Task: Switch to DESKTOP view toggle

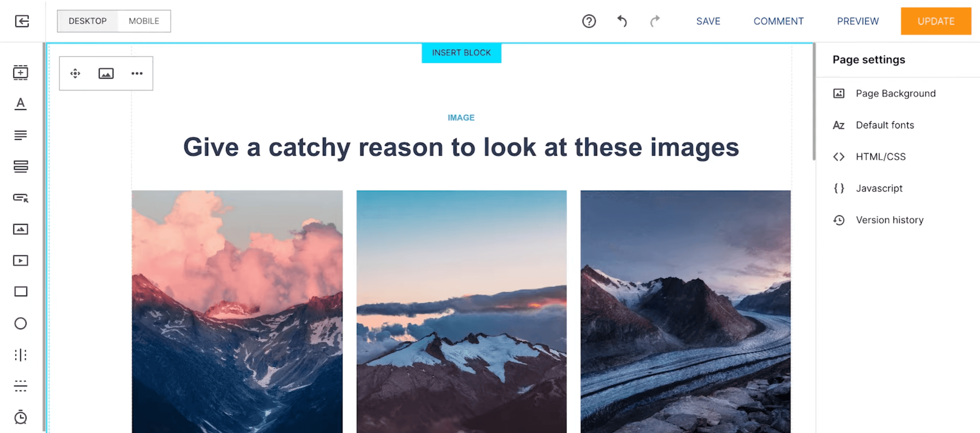Action: click(x=88, y=21)
